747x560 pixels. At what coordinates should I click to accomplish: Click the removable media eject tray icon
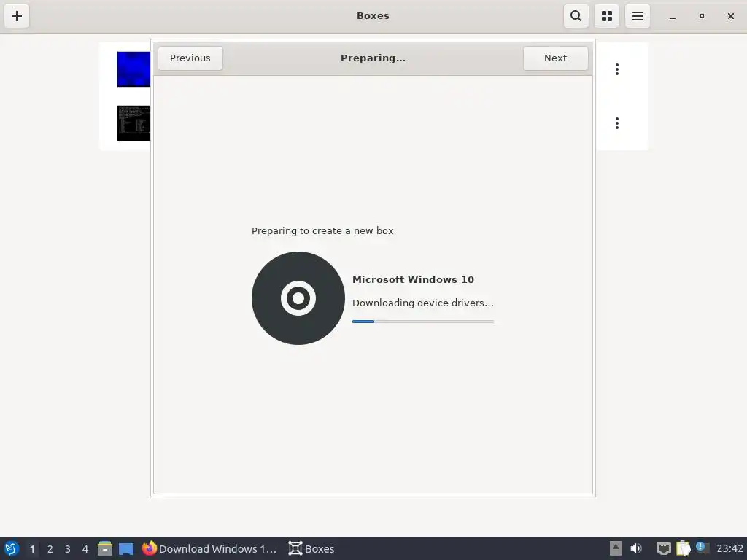click(616, 548)
